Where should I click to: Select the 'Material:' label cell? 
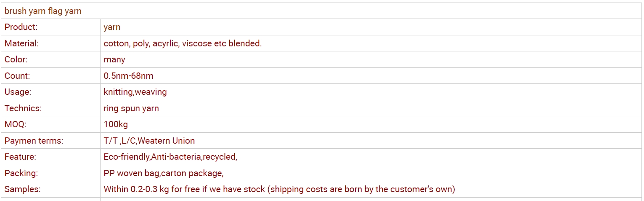21,43
